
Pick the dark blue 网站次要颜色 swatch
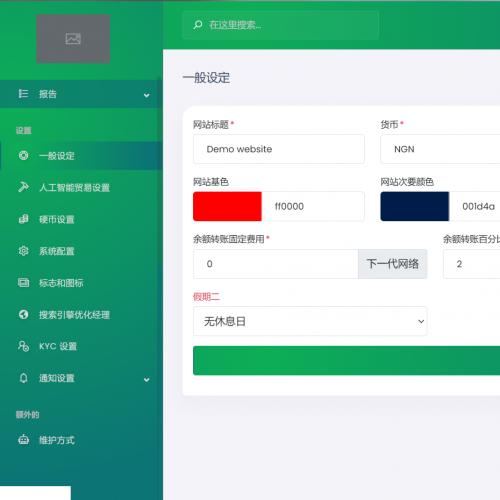pos(415,206)
